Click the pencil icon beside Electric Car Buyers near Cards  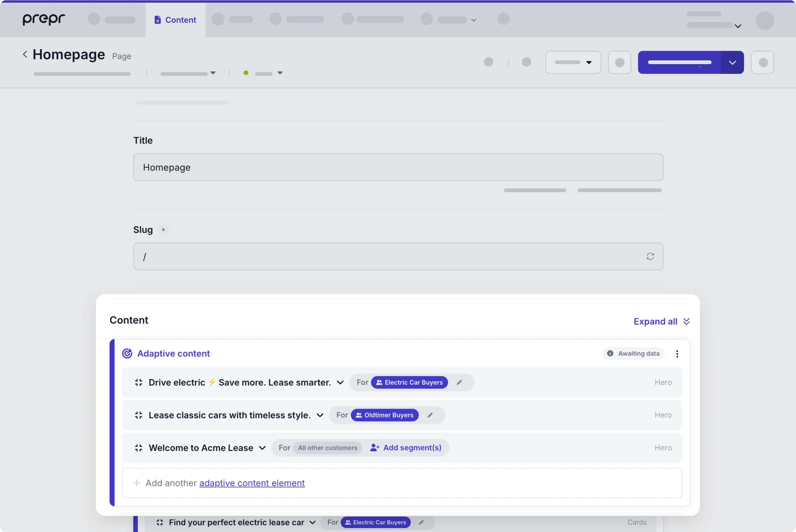(x=422, y=522)
